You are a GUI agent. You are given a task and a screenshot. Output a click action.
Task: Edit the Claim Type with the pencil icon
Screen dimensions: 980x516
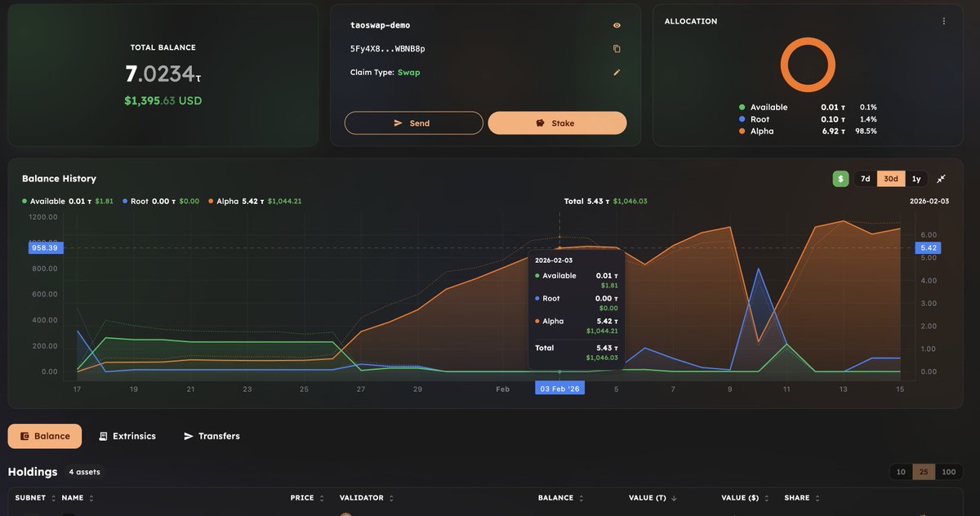(x=617, y=73)
